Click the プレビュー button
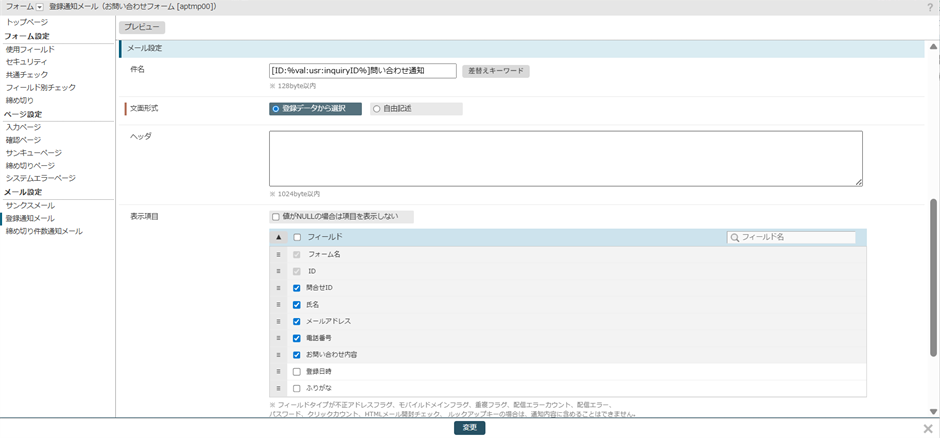This screenshot has width=940, height=438. click(x=142, y=28)
